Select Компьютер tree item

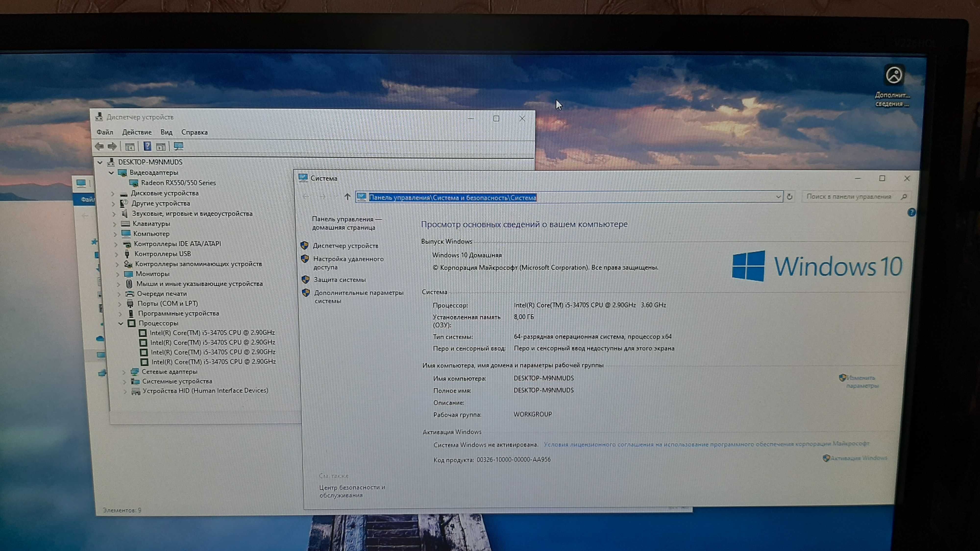(x=151, y=233)
